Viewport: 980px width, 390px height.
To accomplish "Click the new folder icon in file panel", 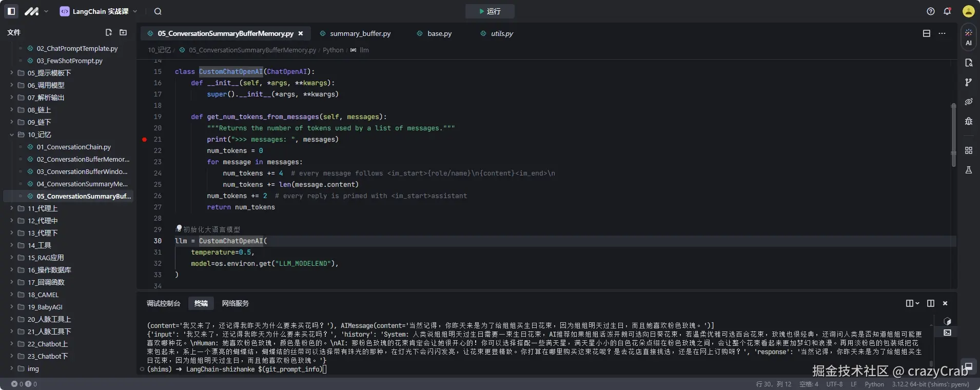I will [x=123, y=32].
